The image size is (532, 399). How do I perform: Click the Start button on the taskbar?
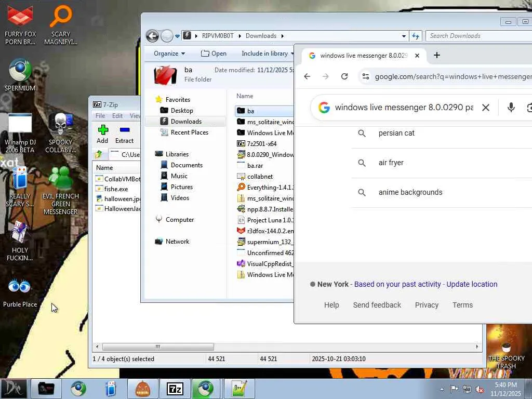pyautogui.click(x=13, y=389)
